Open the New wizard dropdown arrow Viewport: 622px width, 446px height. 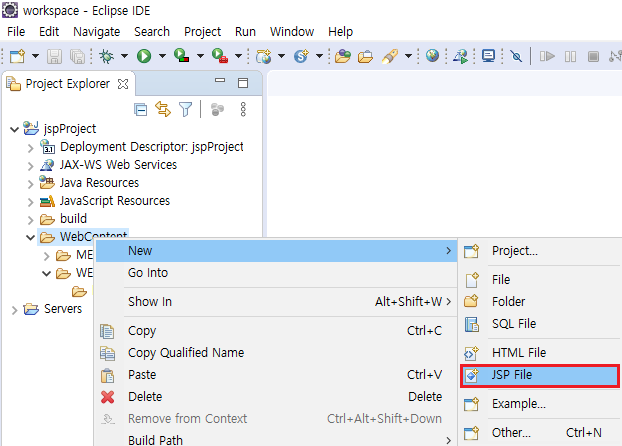35,56
